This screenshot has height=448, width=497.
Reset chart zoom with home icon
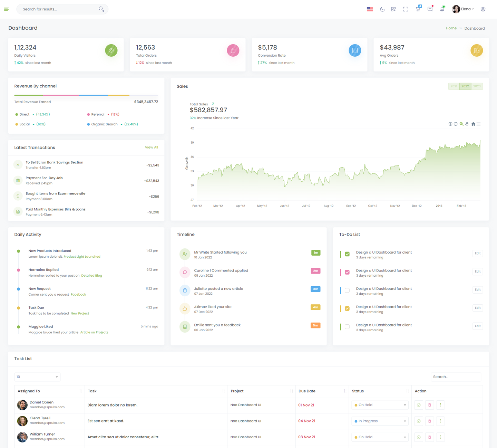[x=473, y=124]
